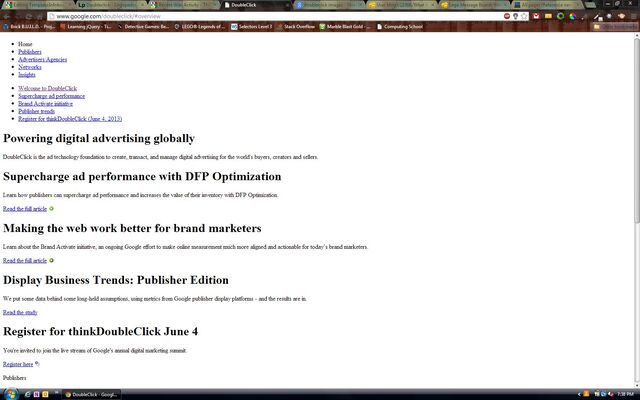Go to the Publishers navigation link
Viewport: 640px width, 400px height.
[x=30, y=51]
